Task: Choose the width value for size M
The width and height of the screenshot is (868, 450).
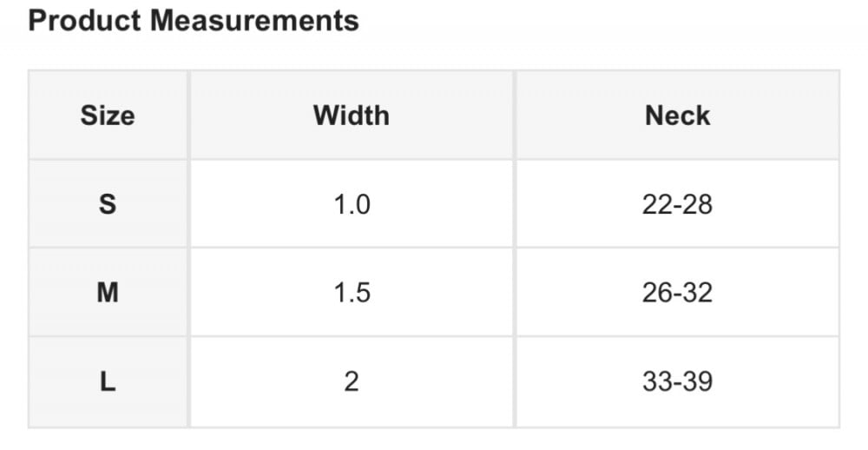Action: [x=352, y=293]
